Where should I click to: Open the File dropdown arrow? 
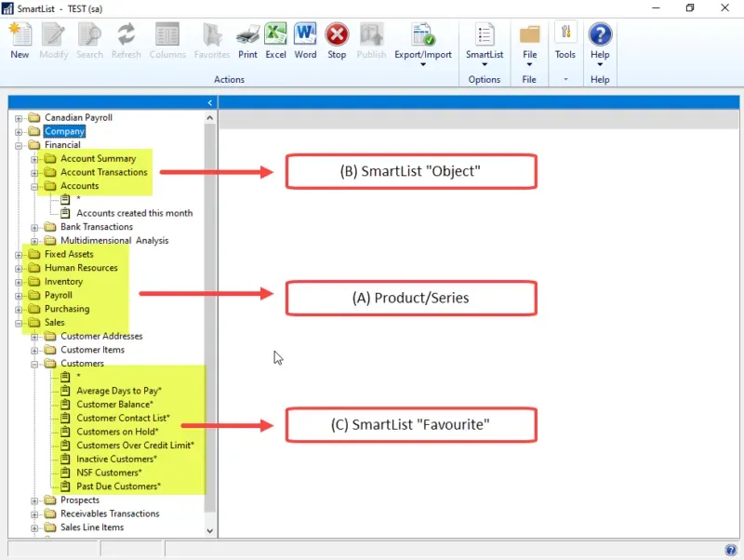[529, 64]
